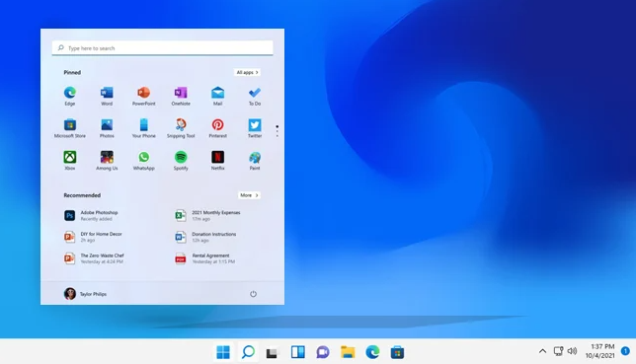Open WhatsApp from pinned apps
Screen dimensions: 636x364
(x=143, y=160)
